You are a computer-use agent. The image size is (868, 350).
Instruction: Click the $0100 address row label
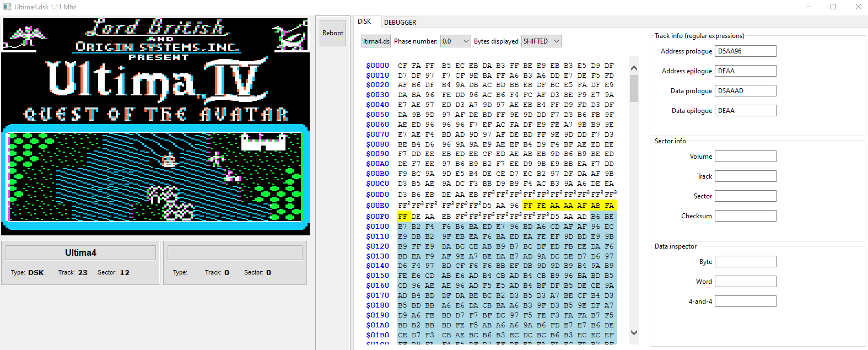[x=378, y=227]
